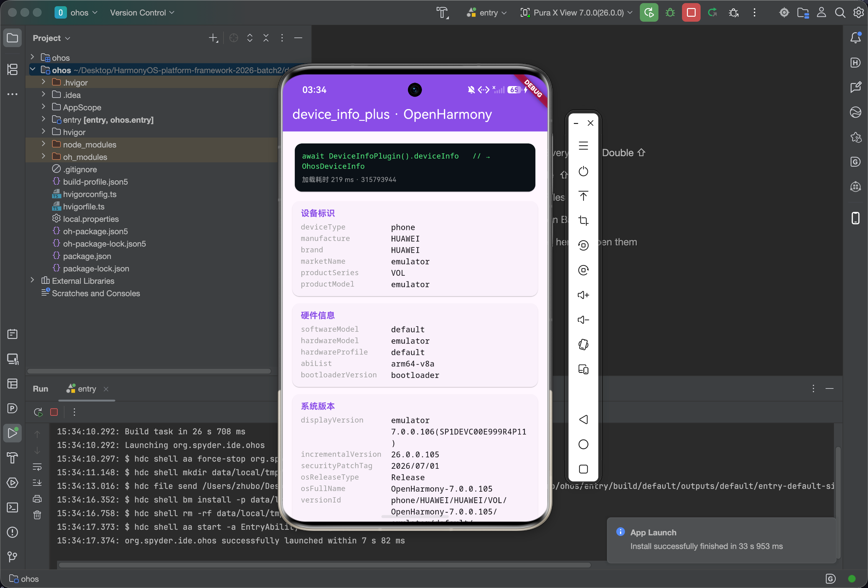Screen dimensions: 868x588
Task: Click the ohos breadcrumb in status bar
Action: pos(24,579)
